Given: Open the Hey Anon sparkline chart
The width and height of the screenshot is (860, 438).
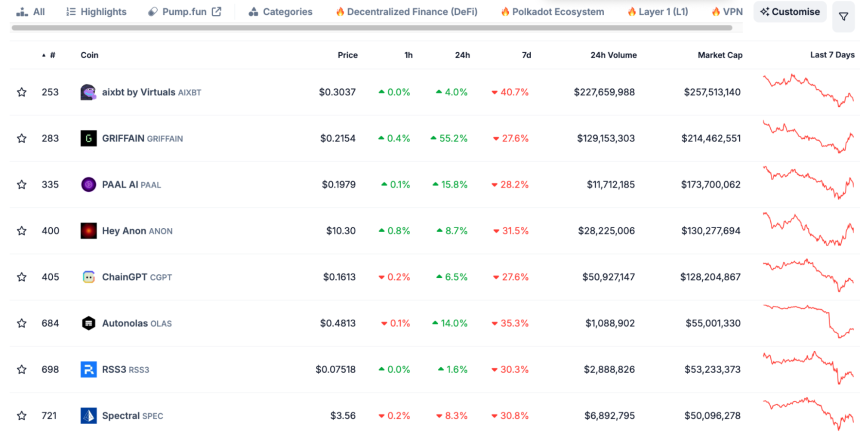Looking at the screenshot, I should click(808, 229).
